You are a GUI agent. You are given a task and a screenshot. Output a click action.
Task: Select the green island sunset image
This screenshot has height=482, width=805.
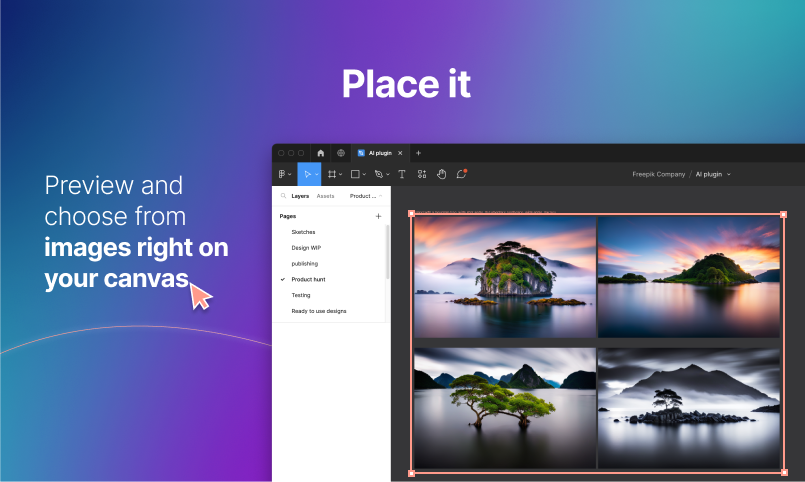505,277
